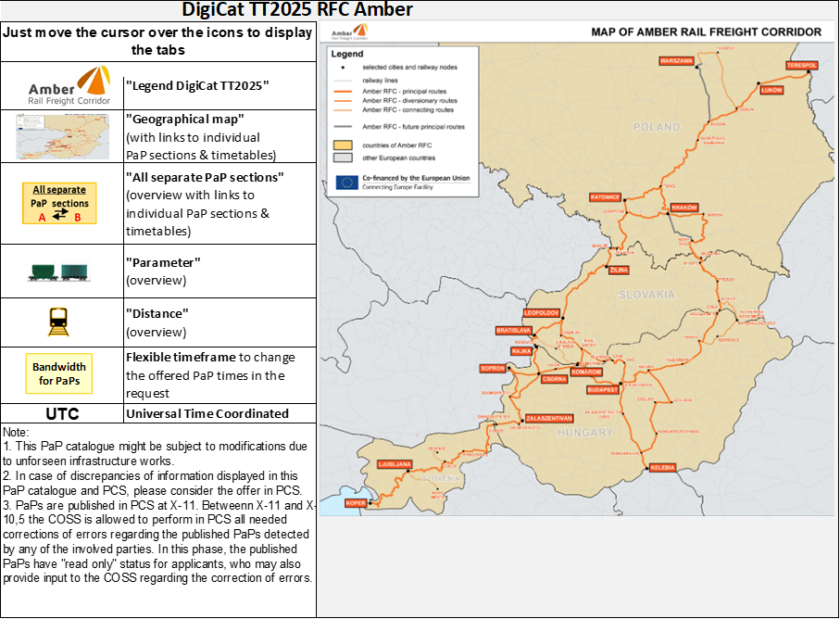
Task: Click the SLOVENIA country label
Action: (x=441, y=478)
